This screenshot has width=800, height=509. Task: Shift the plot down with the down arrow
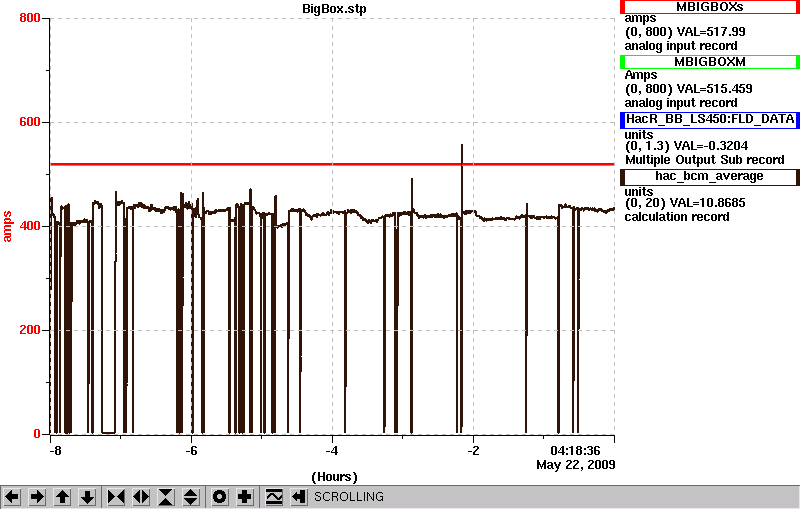87,497
